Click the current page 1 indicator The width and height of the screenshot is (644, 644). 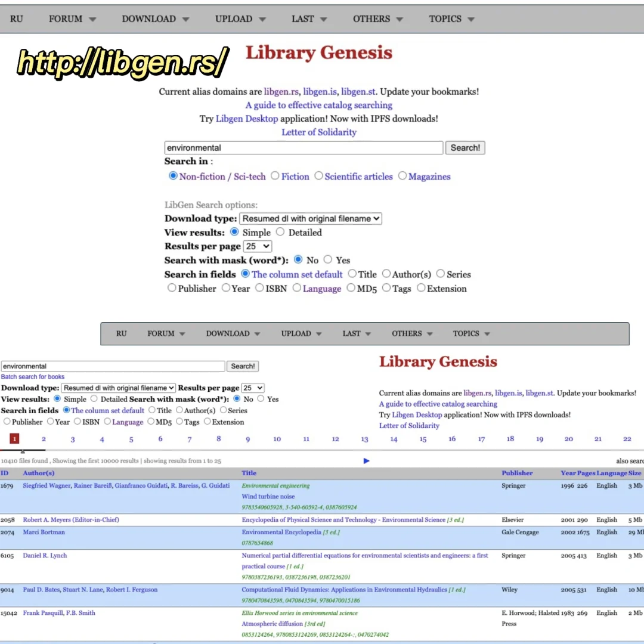tap(14, 439)
